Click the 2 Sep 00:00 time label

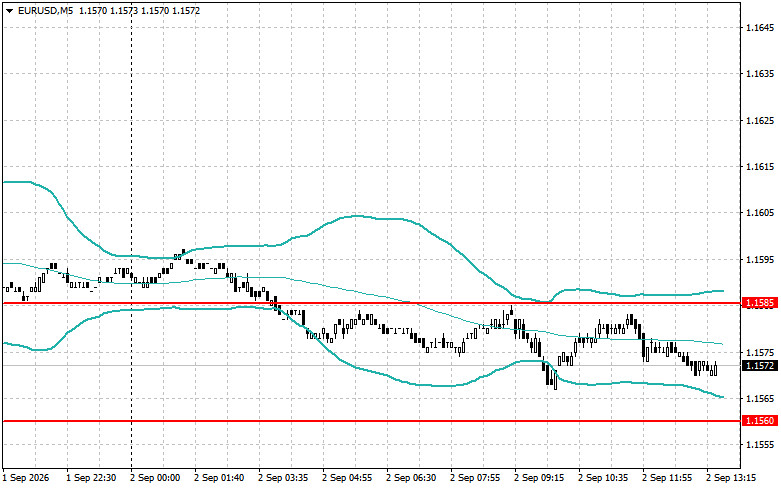(155, 478)
